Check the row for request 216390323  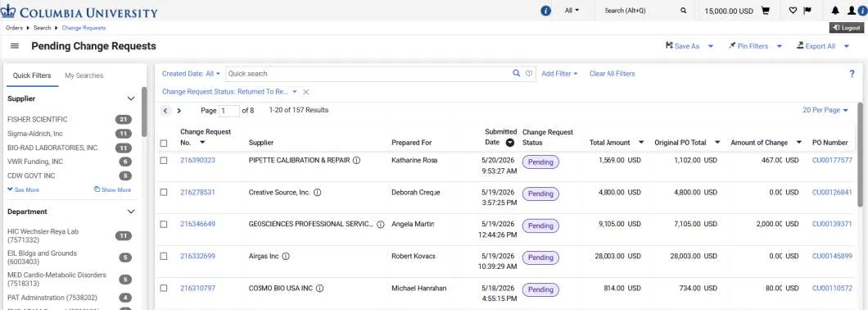click(x=163, y=160)
